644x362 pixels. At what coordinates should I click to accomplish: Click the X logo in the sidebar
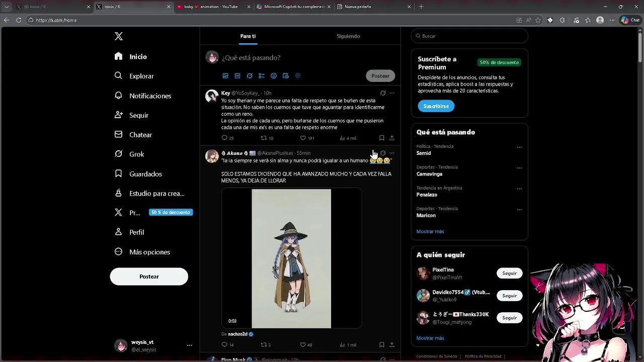[x=119, y=36]
